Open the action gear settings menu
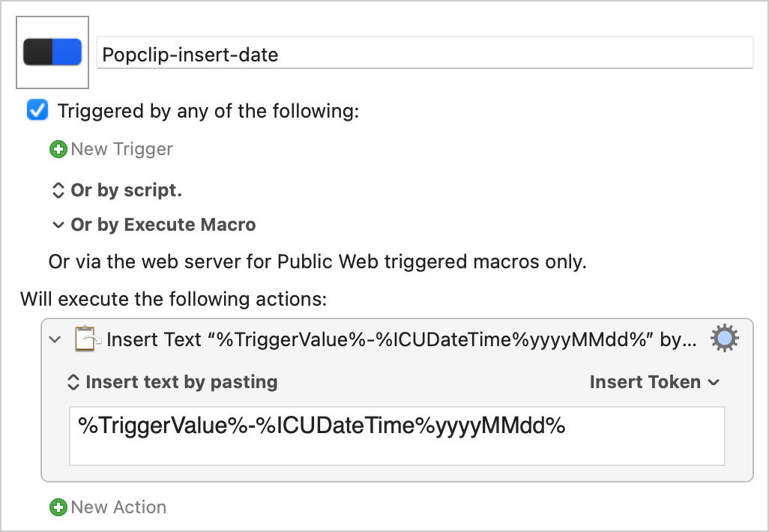The width and height of the screenshot is (769, 532). 724,339
